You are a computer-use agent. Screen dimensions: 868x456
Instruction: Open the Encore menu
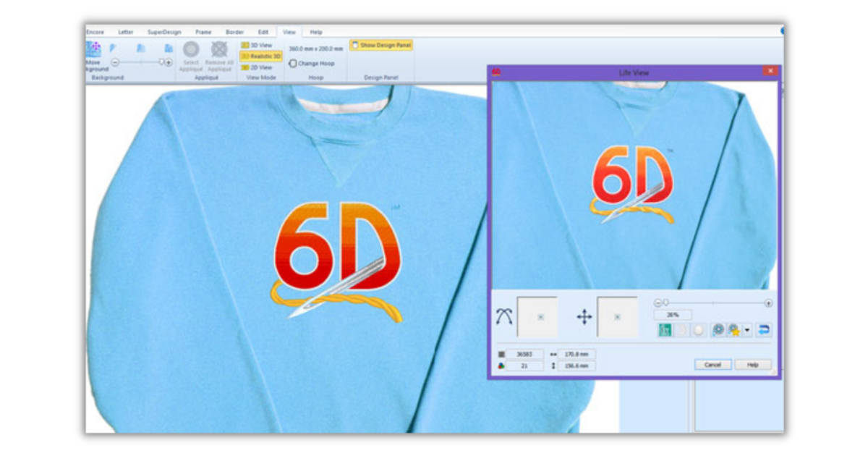click(95, 32)
